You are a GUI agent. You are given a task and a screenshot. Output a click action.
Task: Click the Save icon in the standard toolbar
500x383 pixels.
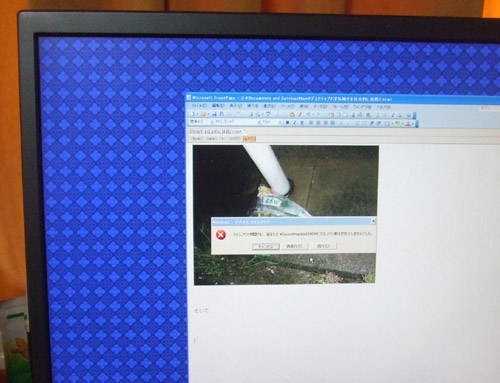point(214,114)
